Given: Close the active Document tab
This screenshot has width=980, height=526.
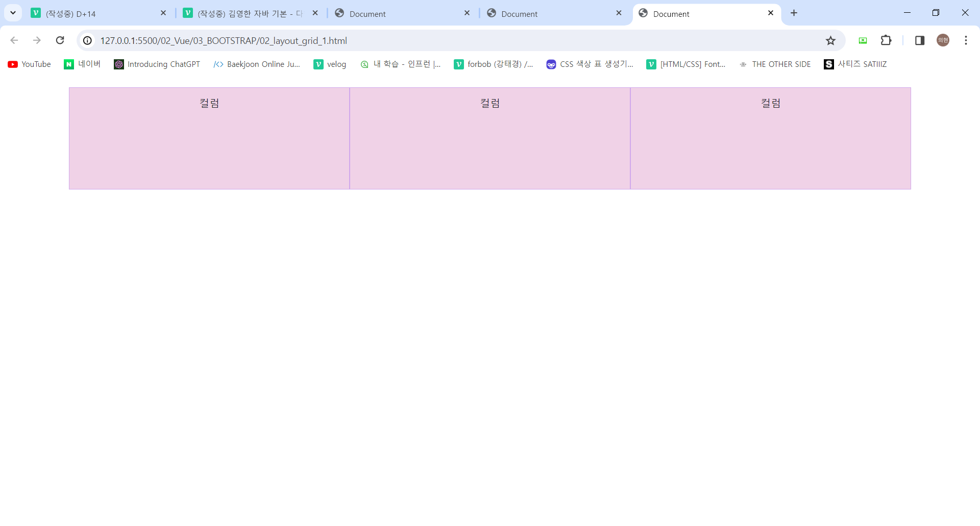Looking at the screenshot, I should coord(771,13).
